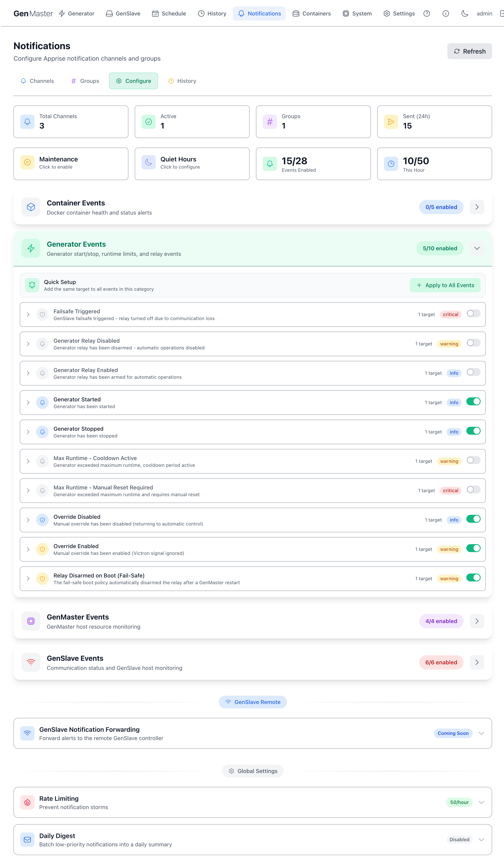Turn off Relay Disarmed on Boot toggle
Image resolution: width=504 pixels, height=867 pixels.
473,578
